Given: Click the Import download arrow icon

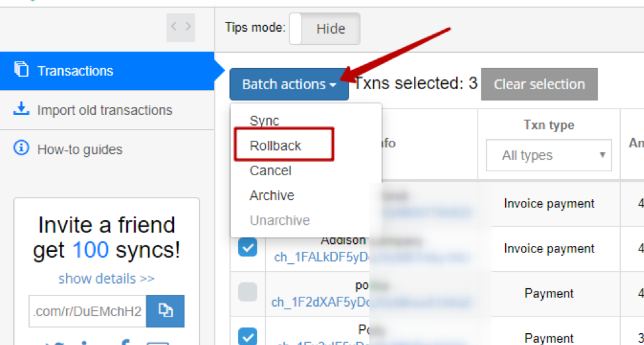Looking at the screenshot, I should point(21,108).
